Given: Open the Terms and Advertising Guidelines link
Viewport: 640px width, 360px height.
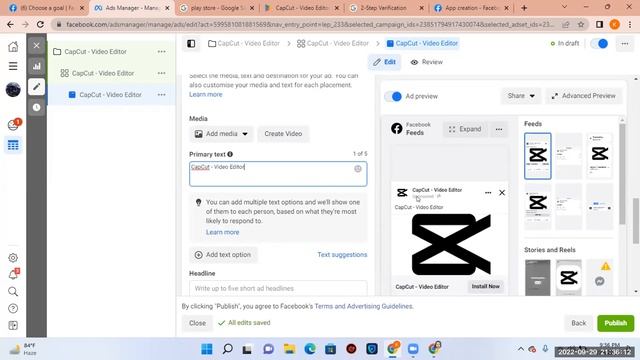Looking at the screenshot, I should click(363, 306).
